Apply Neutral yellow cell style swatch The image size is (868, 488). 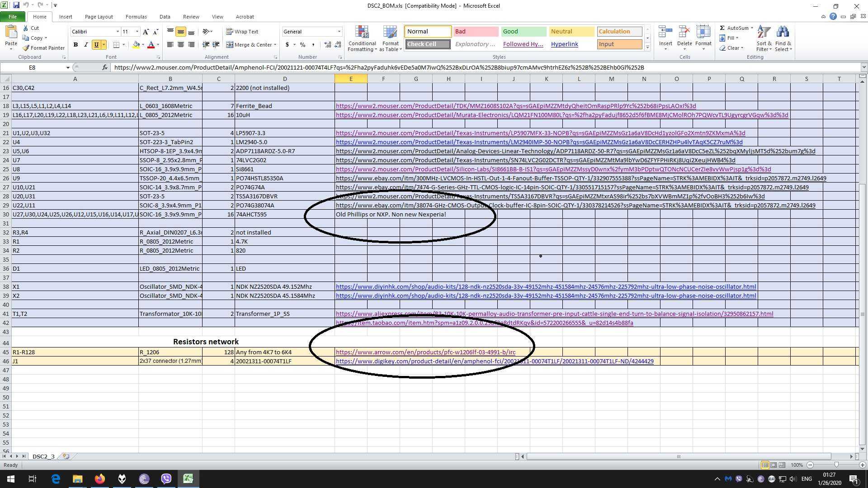(571, 32)
